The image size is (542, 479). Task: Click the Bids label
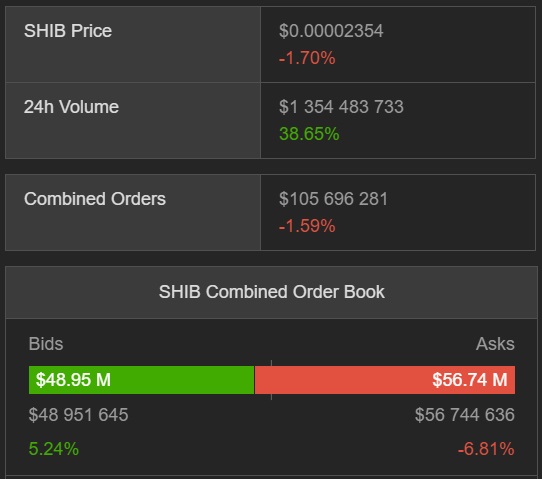tap(46, 344)
